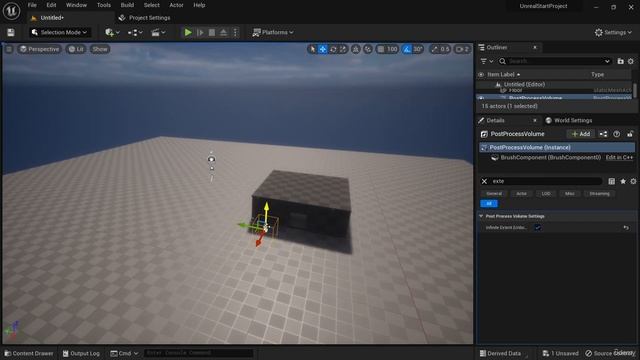Toggle grid snapping icon

tap(381, 49)
